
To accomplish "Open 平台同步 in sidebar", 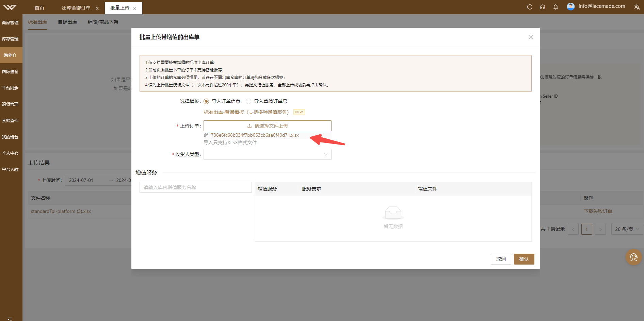I will pos(11,88).
